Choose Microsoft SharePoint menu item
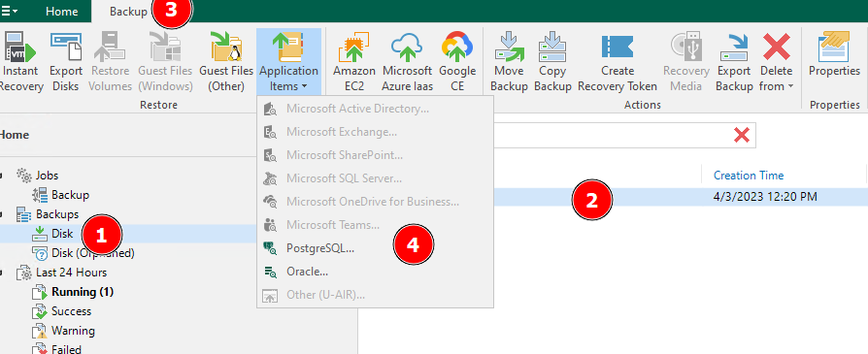This screenshot has width=868, height=354. (375, 155)
